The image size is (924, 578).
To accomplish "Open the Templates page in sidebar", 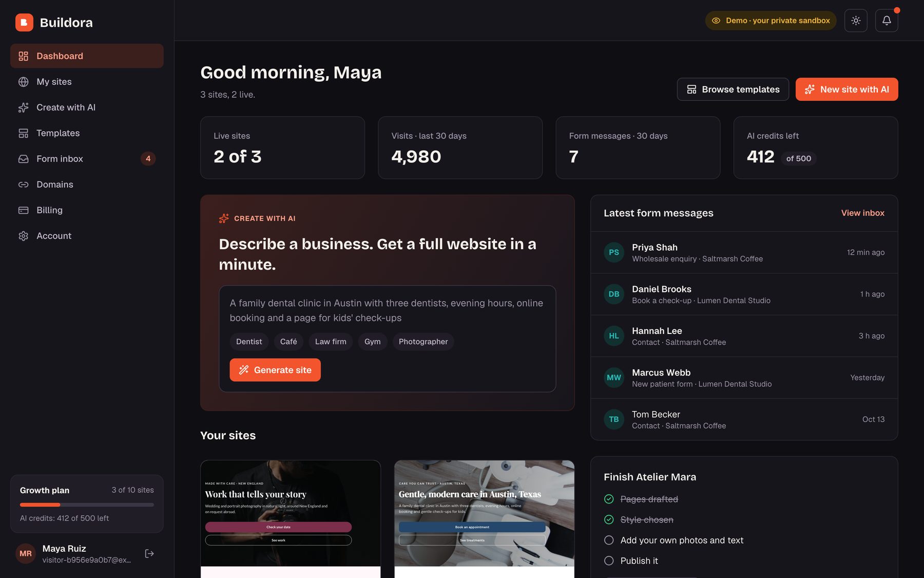I will [x=87, y=133].
